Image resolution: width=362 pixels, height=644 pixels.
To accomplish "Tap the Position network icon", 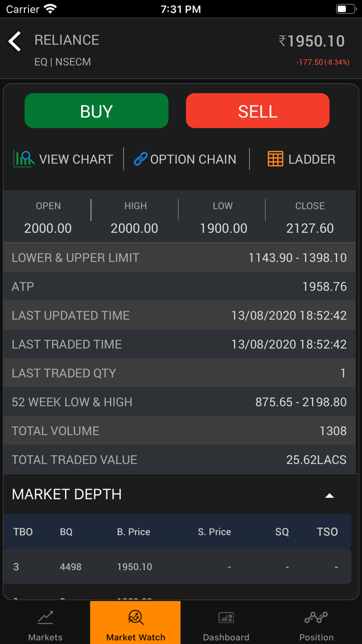I will tap(316, 617).
